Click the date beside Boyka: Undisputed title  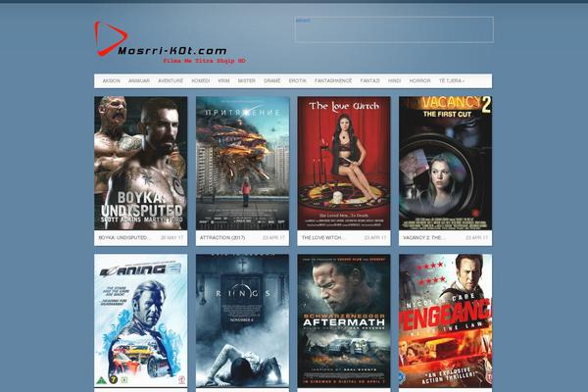tap(172, 238)
